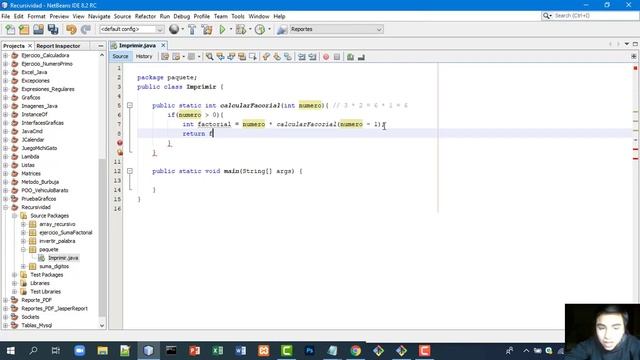Click the Shift Line Left icon
This screenshot has width=640, height=360.
point(302,57)
